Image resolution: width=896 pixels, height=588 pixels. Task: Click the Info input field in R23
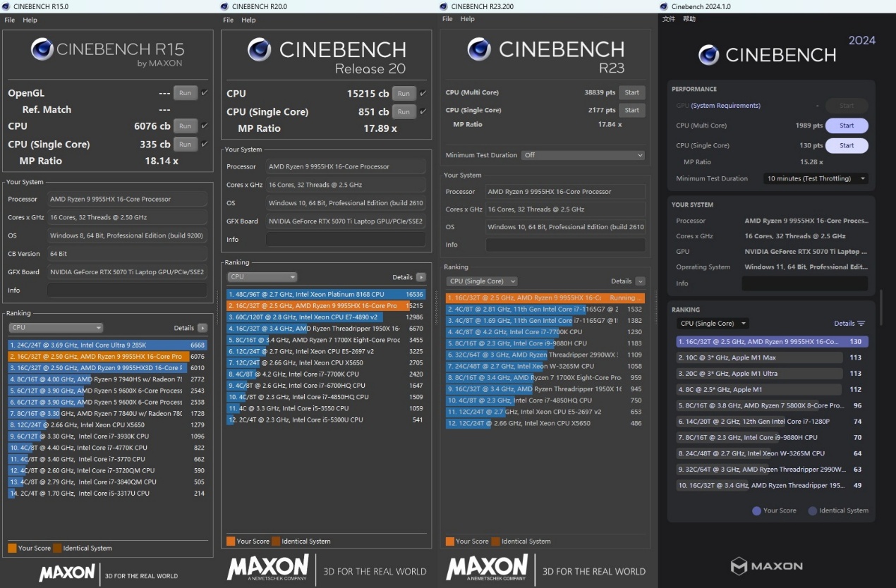pyautogui.click(x=565, y=245)
